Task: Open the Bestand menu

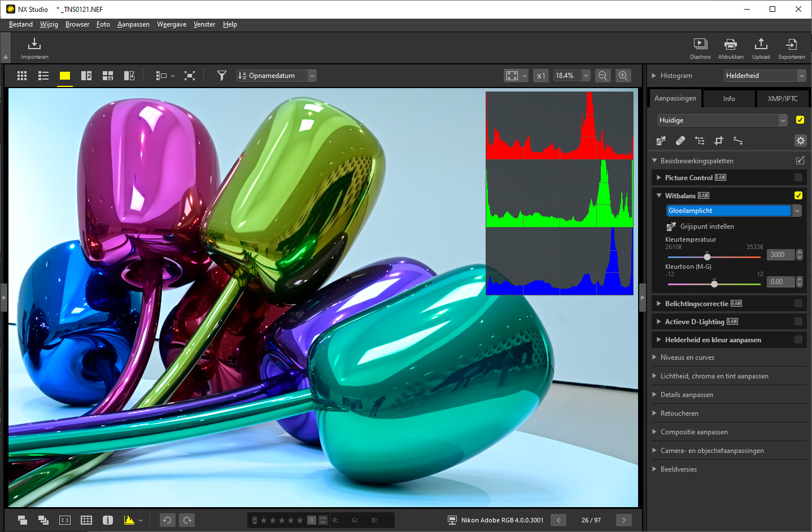Action: pos(21,24)
